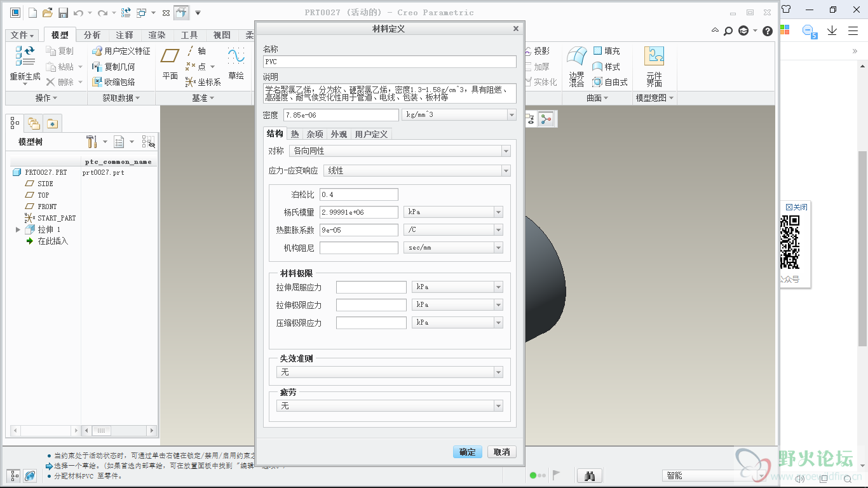Screen dimensions: 868x488
Task: Click the regenerate icon in quick access toolbar
Action: tap(126, 13)
